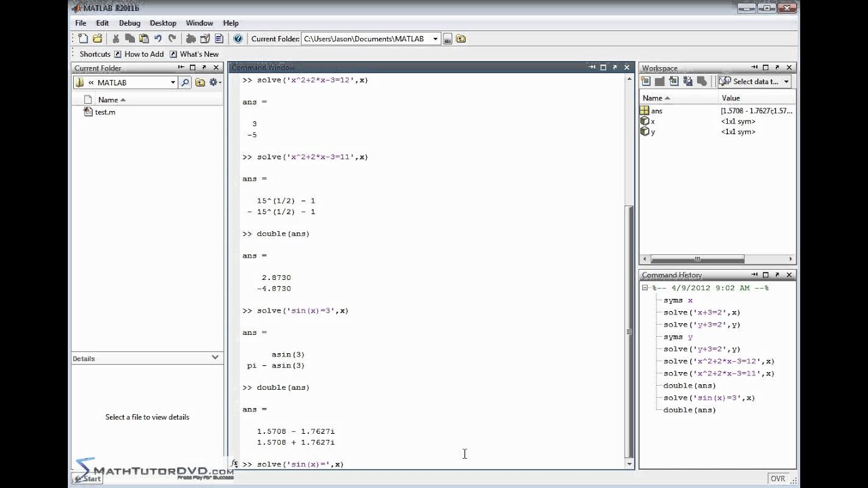Collapse the Command History session date node
The image size is (868, 488).
click(646, 288)
